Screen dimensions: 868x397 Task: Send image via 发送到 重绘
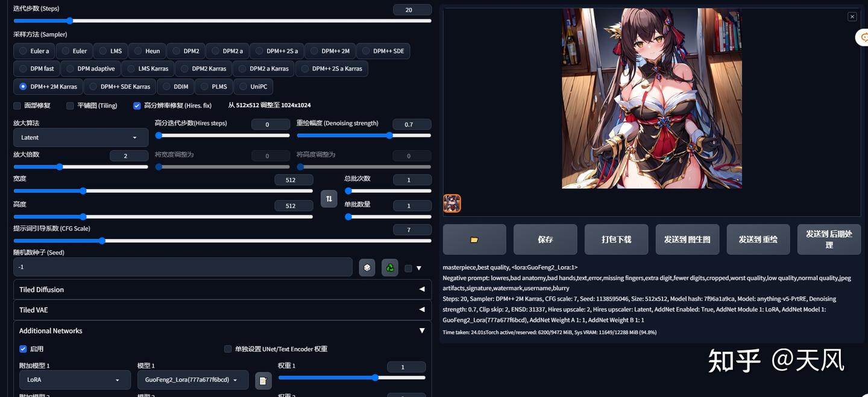[x=758, y=240]
